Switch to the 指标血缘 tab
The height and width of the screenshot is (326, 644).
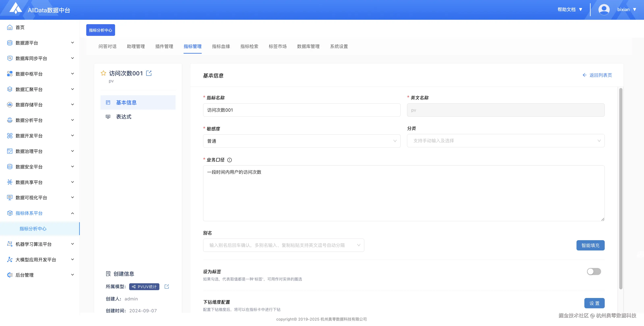221,47
